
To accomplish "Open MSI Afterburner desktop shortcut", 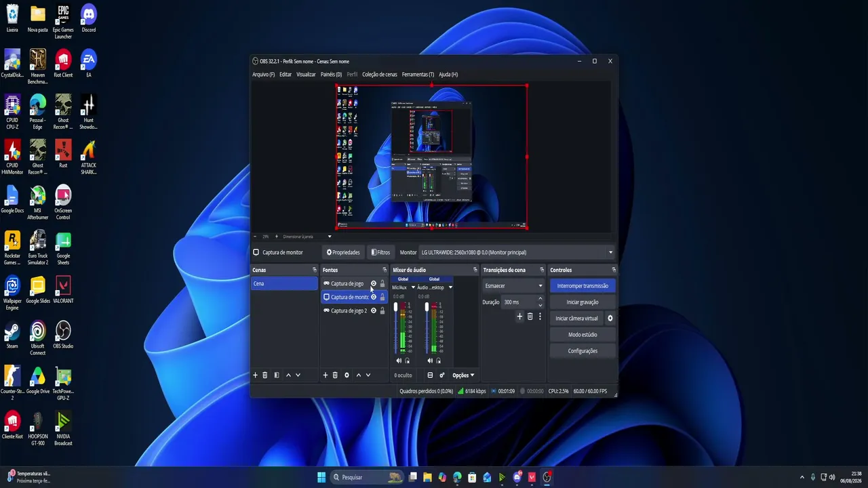I will [x=38, y=203].
